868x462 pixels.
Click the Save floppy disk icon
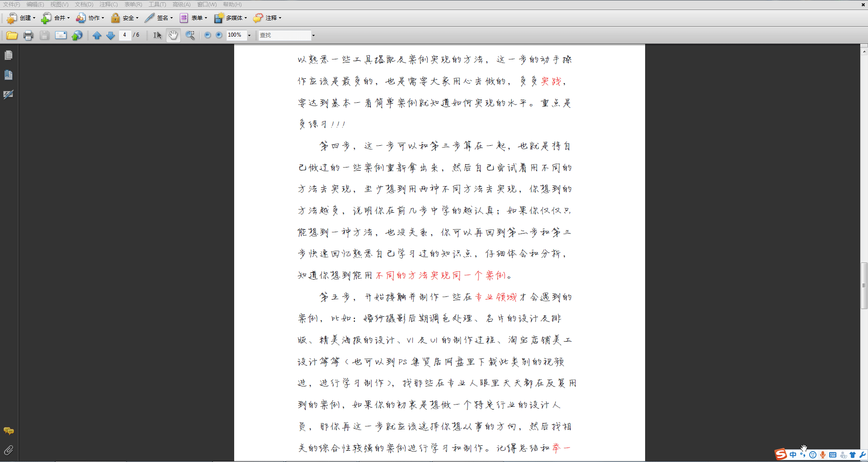click(44, 35)
